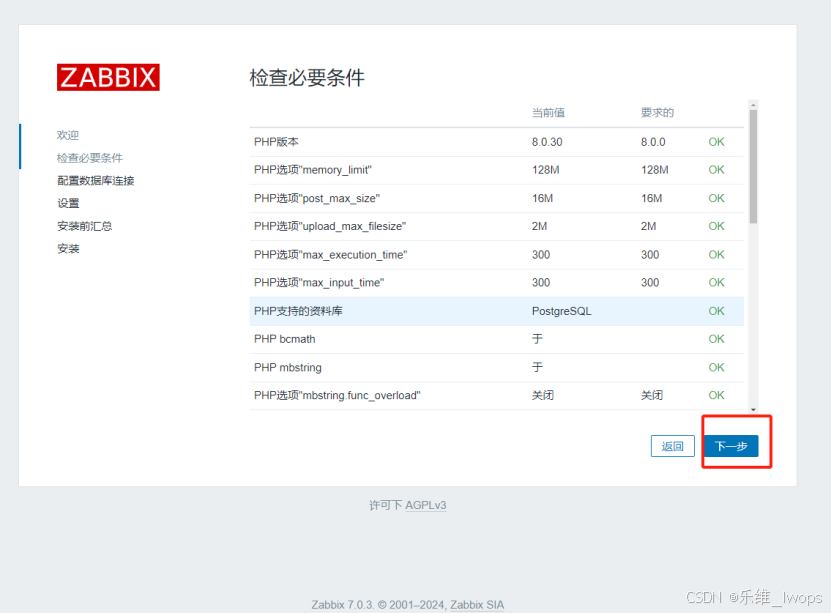Click required value 300 of max_execution_time

[650, 255]
